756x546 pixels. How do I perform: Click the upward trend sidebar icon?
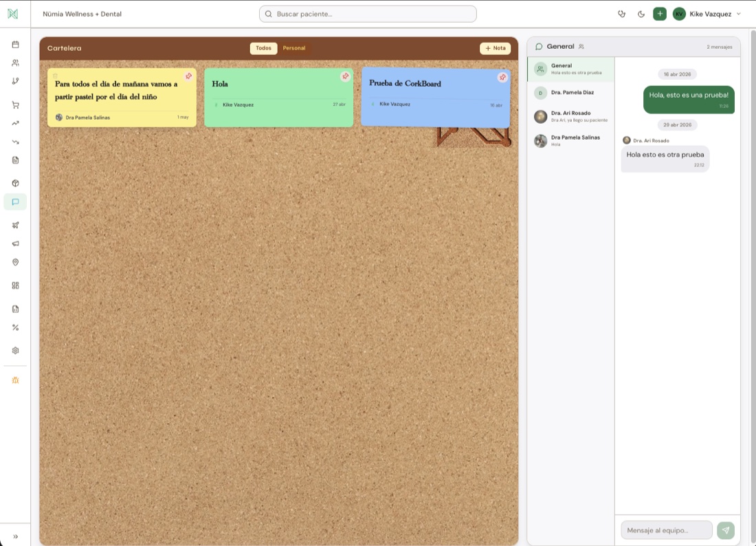pyautogui.click(x=15, y=123)
